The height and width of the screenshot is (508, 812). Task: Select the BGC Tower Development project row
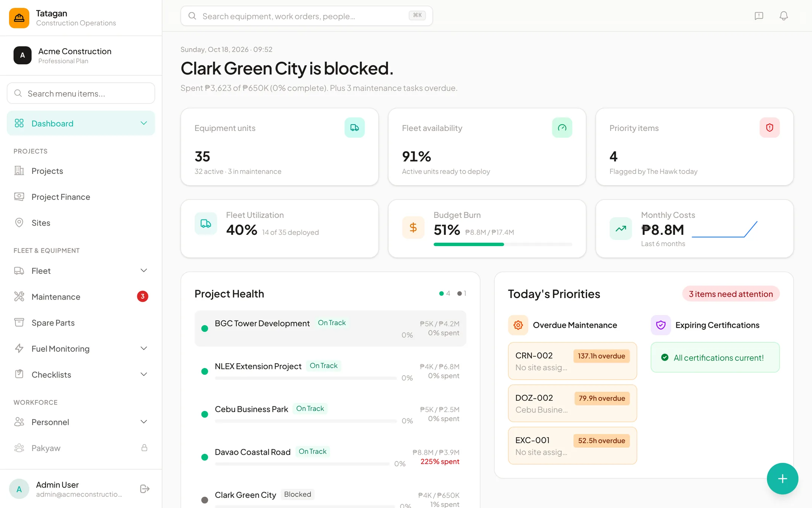click(330, 329)
